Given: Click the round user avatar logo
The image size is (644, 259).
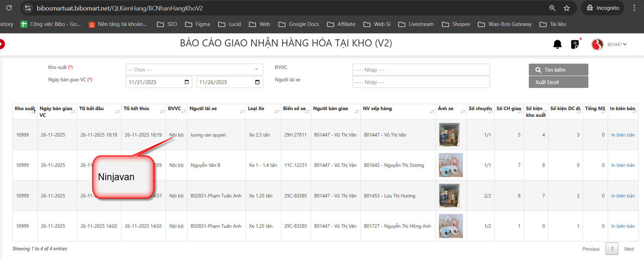Looking at the screenshot, I should (x=597, y=45).
